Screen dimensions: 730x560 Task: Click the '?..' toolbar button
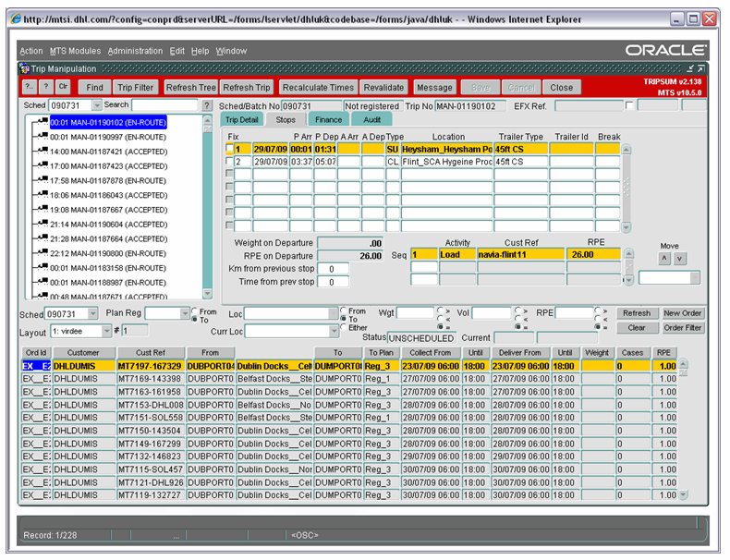(29, 87)
